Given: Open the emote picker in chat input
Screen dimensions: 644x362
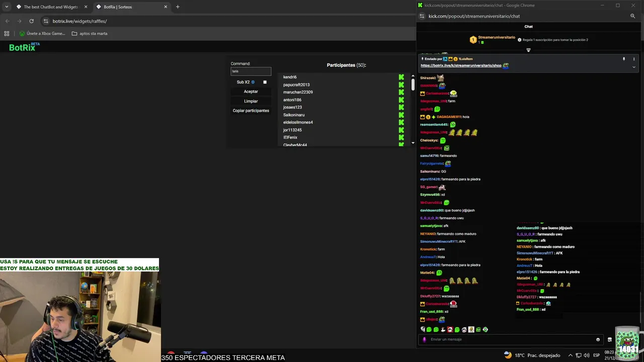Looking at the screenshot, I should tap(598, 339).
